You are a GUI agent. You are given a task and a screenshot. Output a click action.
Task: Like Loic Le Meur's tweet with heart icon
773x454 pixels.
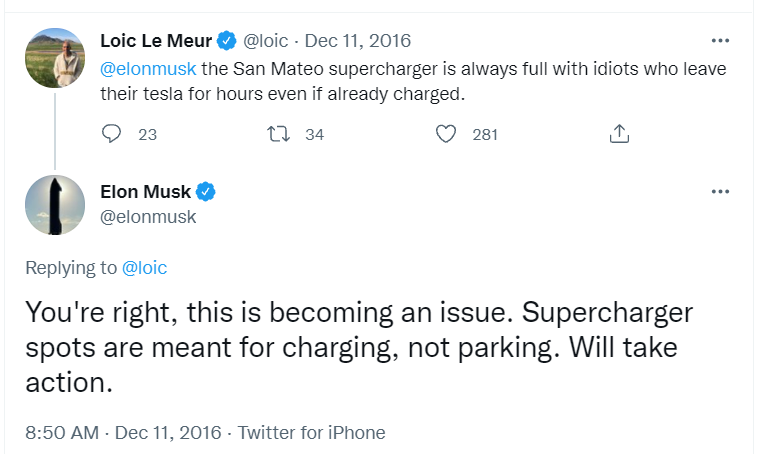coord(447,134)
